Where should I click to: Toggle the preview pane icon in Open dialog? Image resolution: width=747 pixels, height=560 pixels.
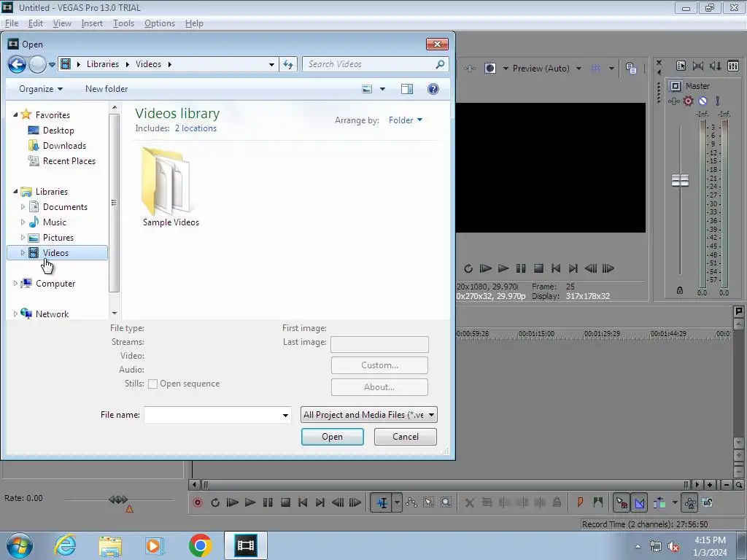(407, 89)
